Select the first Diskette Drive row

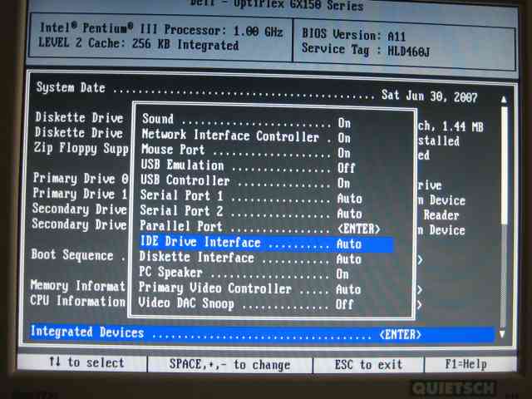pos(79,117)
